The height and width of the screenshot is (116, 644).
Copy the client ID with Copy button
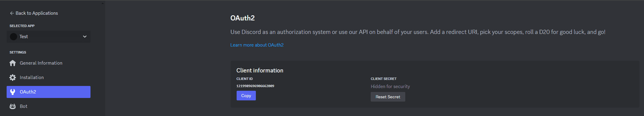tap(246, 96)
